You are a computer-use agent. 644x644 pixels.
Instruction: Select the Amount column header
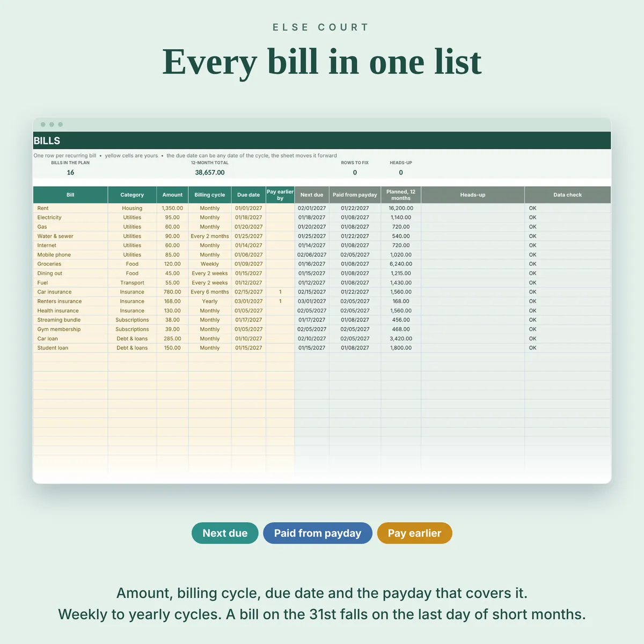coord(172,195)
